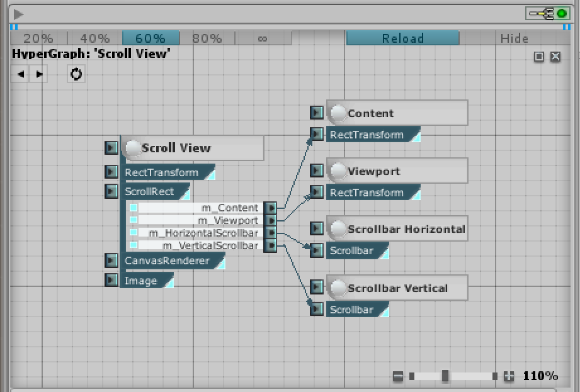Click the ScrollRect cyan corner tab
The width and height of the screenshot is (580, 392).
[186, 194]
